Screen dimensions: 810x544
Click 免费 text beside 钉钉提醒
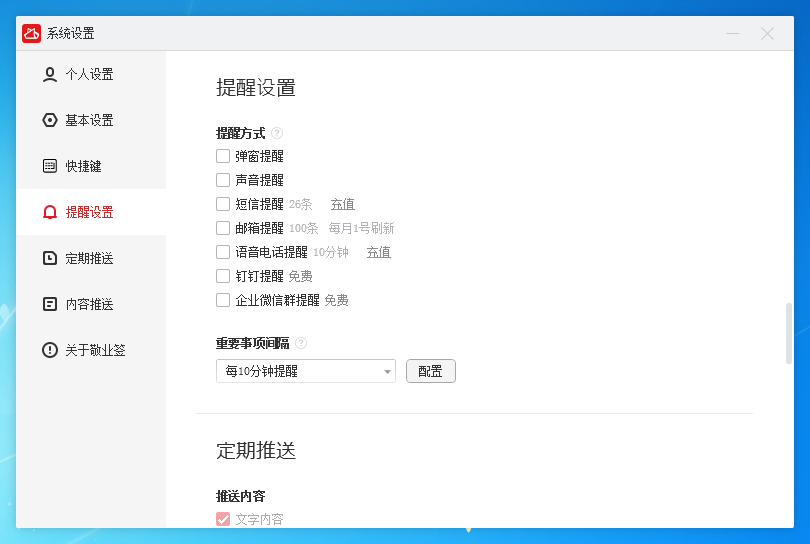pos(300,276)
